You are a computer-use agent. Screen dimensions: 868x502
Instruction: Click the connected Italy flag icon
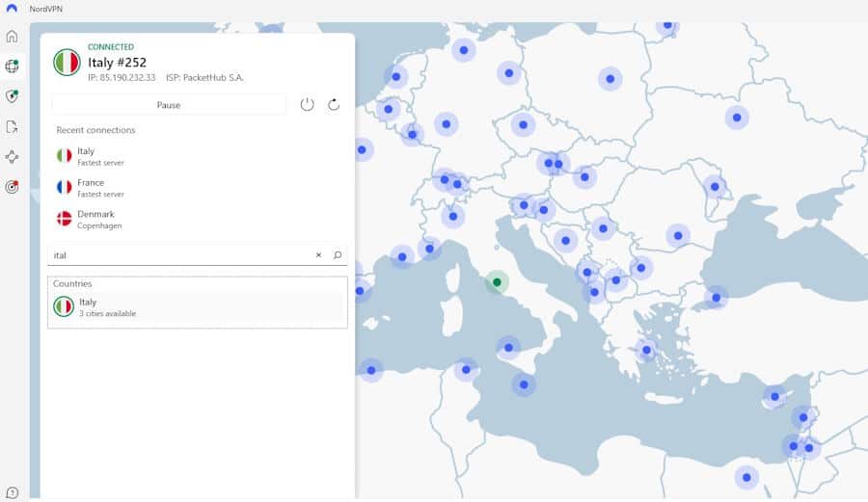click(x=67, y=62)
